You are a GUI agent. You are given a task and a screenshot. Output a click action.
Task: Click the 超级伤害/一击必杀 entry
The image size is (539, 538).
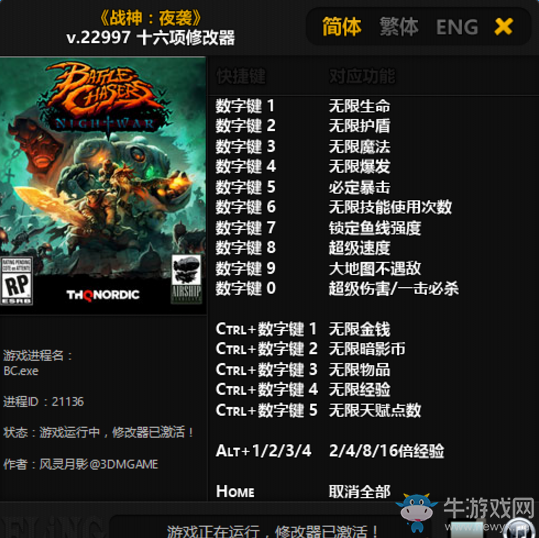click(x=394, y=288)
